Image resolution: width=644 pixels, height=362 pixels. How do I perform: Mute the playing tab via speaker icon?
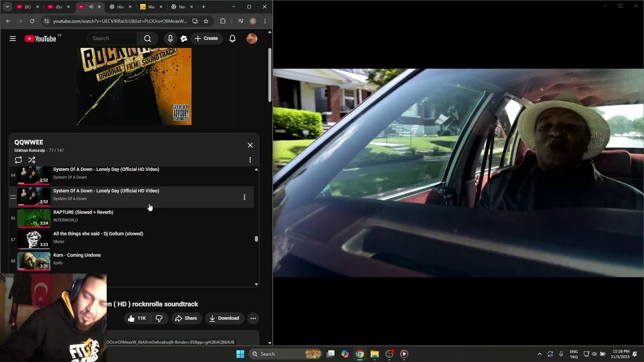[91, 7]
